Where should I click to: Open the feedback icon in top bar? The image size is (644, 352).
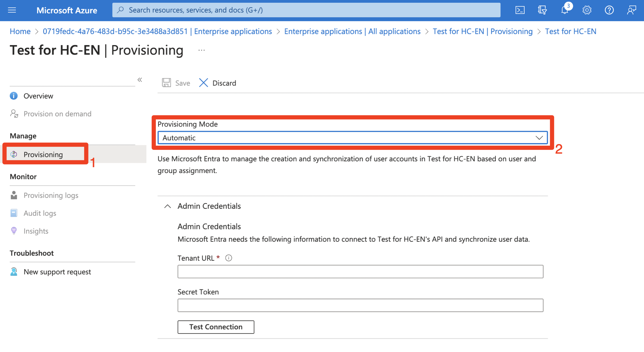631,10
